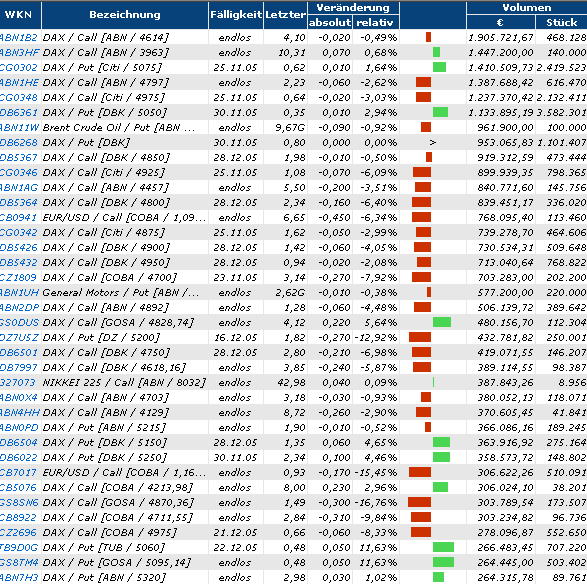Image resolution: width=587 pixels, height=584 pixels.
Task: Select volume value 1.905.721,67
Action: tap(501, 37)
